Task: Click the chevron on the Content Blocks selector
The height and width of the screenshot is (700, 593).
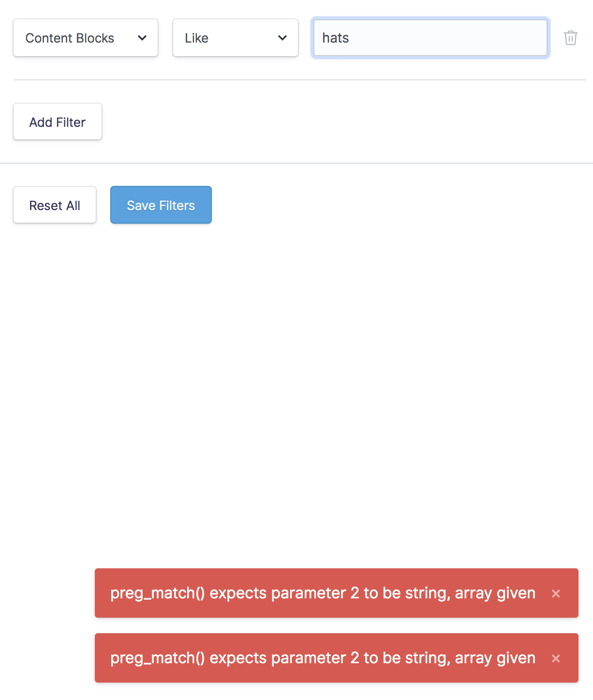Action: 143,38
